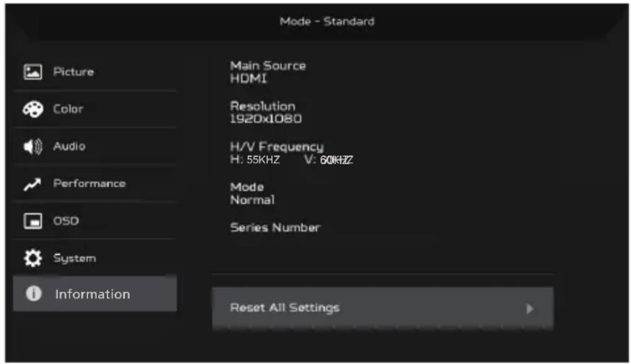Click the Mode label above Normal
Screen dimensions: 631x364
(x=247, y=187)
